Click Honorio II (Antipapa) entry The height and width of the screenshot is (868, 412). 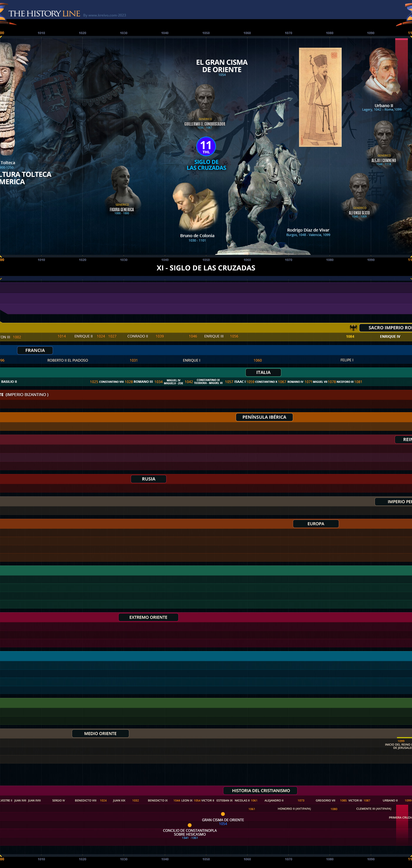[294, 809]
